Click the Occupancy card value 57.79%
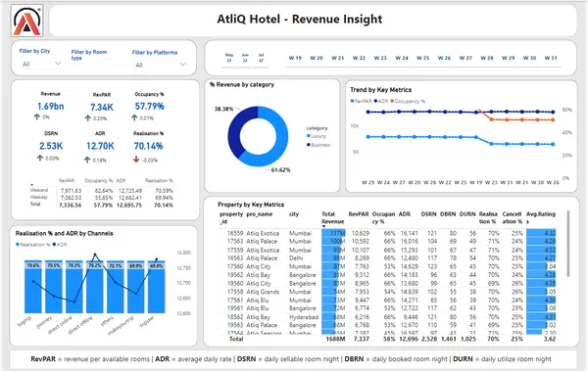Viewport: 588px width, 371px height. click(x=149, y=107)
